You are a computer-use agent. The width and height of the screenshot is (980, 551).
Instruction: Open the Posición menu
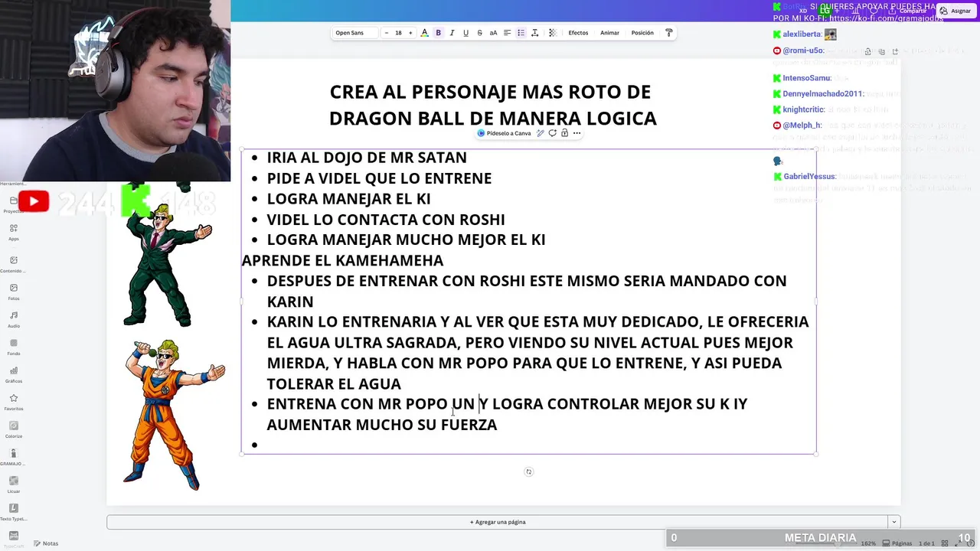[x=642, y=33]
